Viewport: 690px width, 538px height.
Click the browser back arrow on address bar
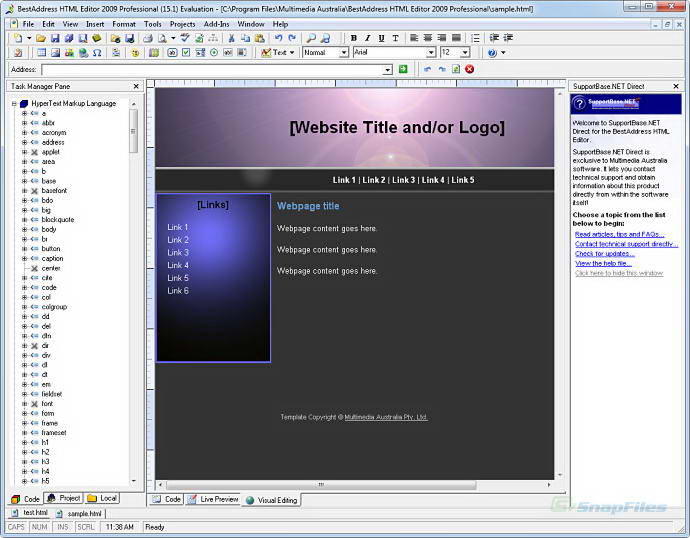(x=427, y=69)
